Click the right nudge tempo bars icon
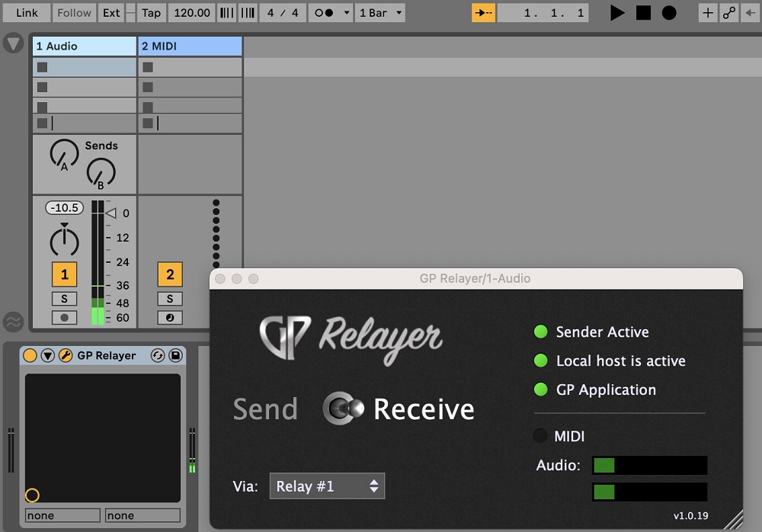Viewport: 762px width, 532px height. pyautogui.click(x=248, y=13)
